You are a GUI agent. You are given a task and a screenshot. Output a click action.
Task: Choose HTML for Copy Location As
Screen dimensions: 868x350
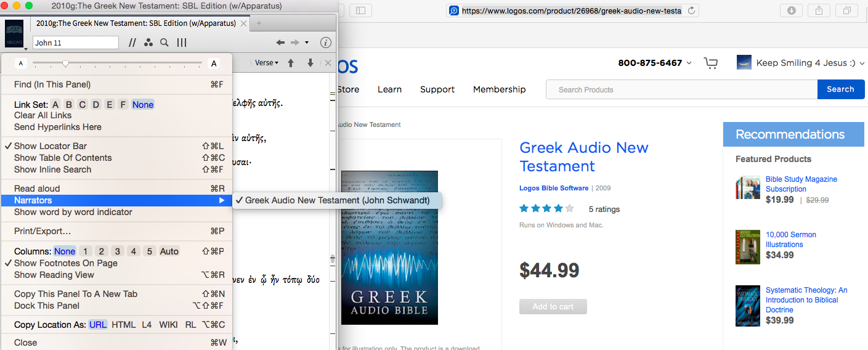pos(124,325)
